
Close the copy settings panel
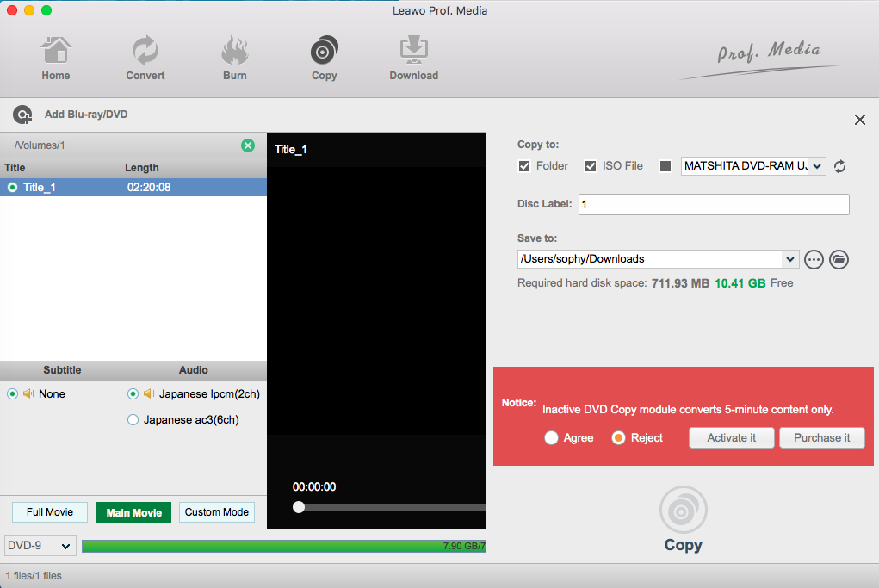tap(859, 120)
